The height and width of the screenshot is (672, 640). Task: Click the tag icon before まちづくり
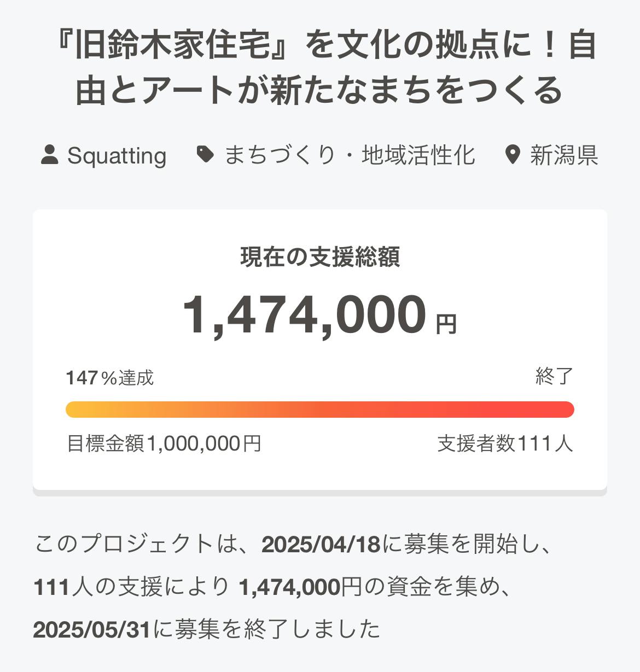point(205,155)
